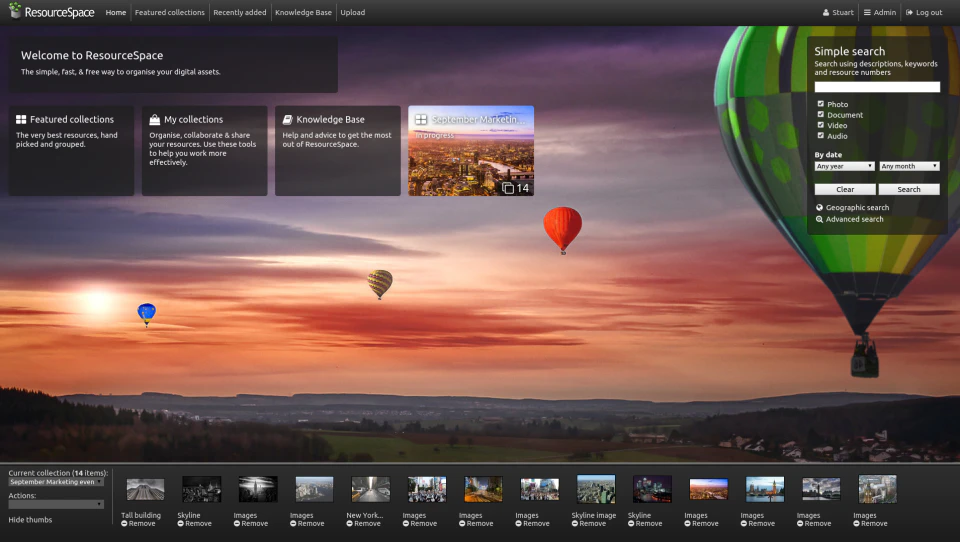
Task: Open Recently added from top menu
Action: [240, 12]
